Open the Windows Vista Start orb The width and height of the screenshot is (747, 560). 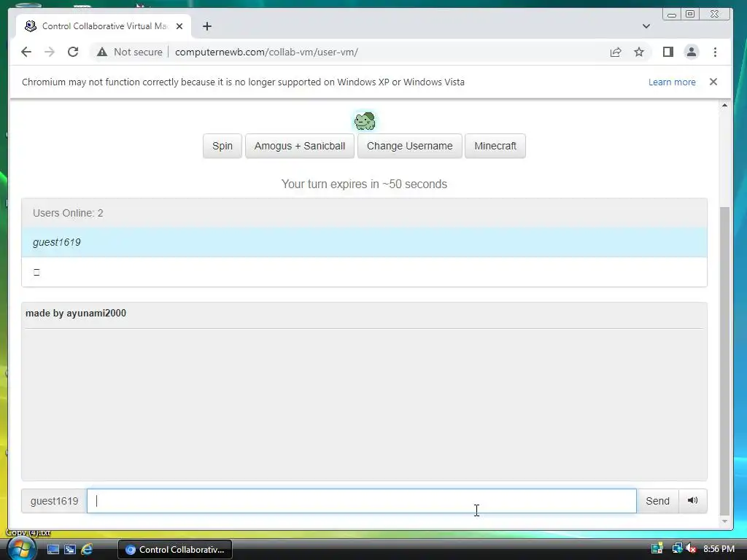coord(21,549)
